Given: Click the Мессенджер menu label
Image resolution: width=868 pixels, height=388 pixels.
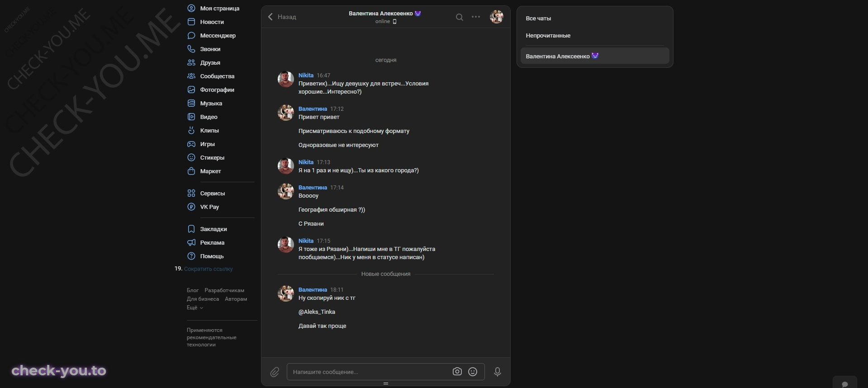Looking at the screenshot, I should click(218, 35).
